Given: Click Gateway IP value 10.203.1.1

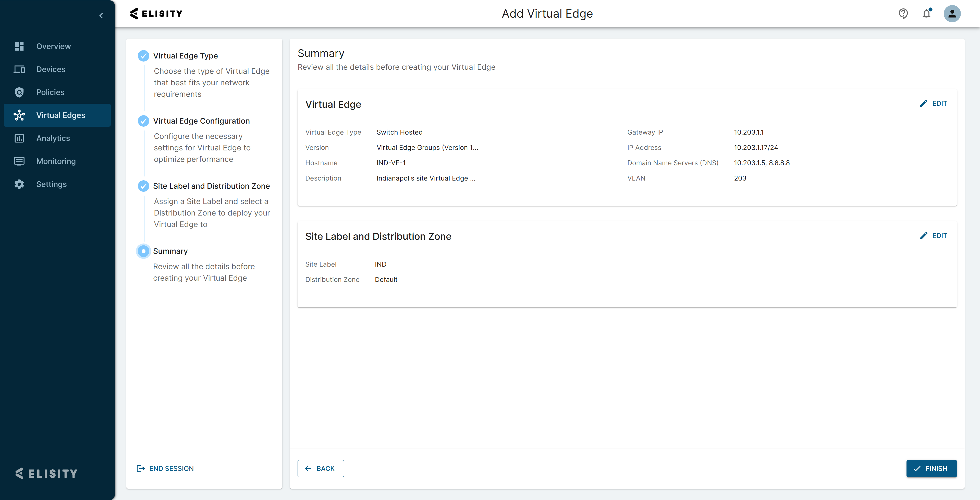Looking at the screenshot, I should 749,132.
